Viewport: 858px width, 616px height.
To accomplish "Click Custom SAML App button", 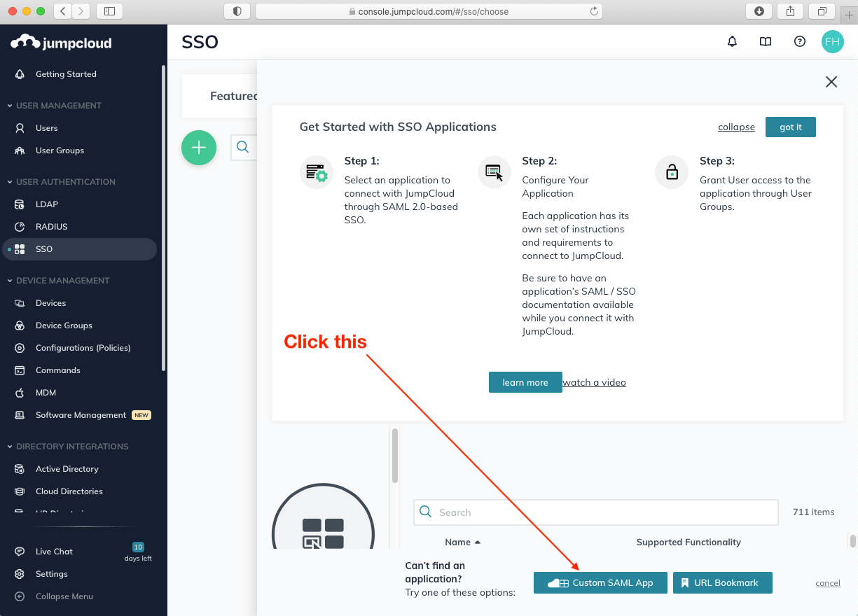I will tap(600, 582).
